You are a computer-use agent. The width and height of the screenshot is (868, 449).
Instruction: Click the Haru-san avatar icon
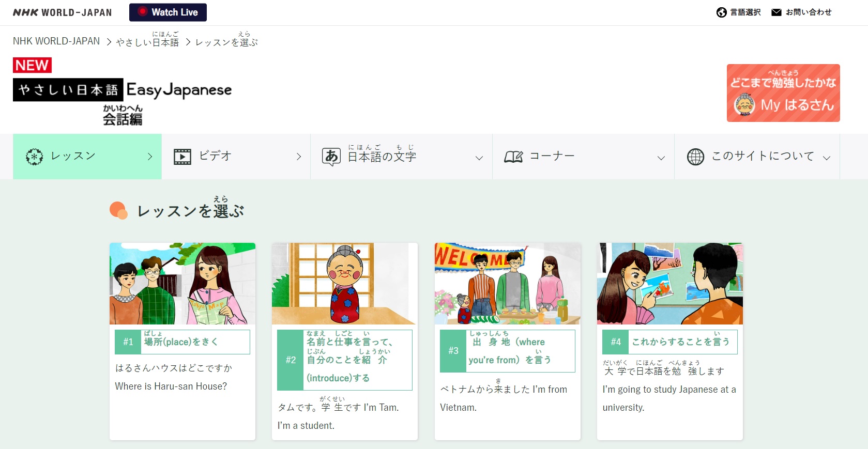tap(744, 104)
